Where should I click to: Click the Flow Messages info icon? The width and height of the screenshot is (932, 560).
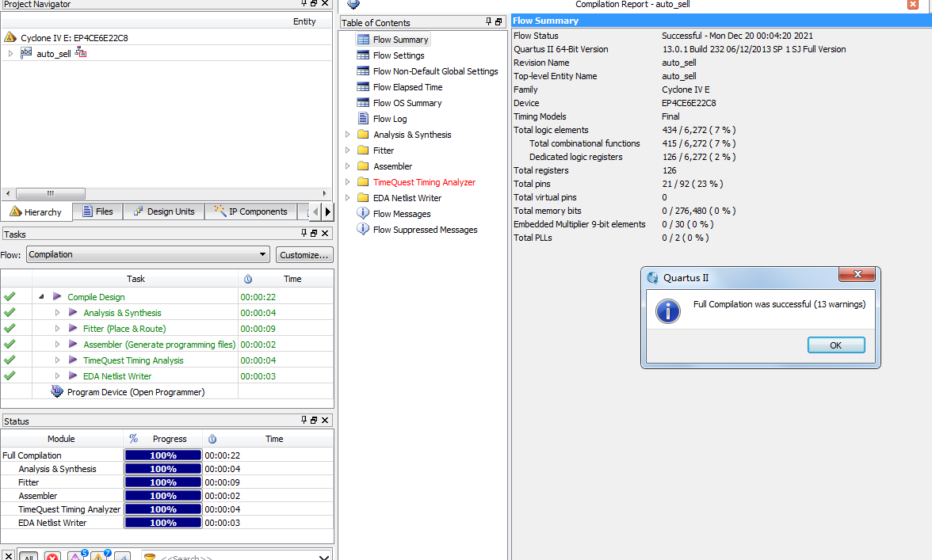pos(363,213)
